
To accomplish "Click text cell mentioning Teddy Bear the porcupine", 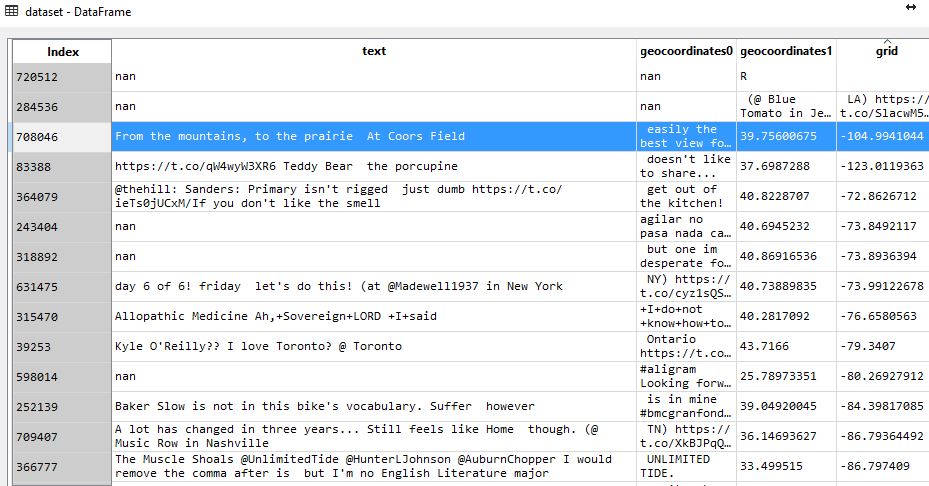I will coord(374,167).
